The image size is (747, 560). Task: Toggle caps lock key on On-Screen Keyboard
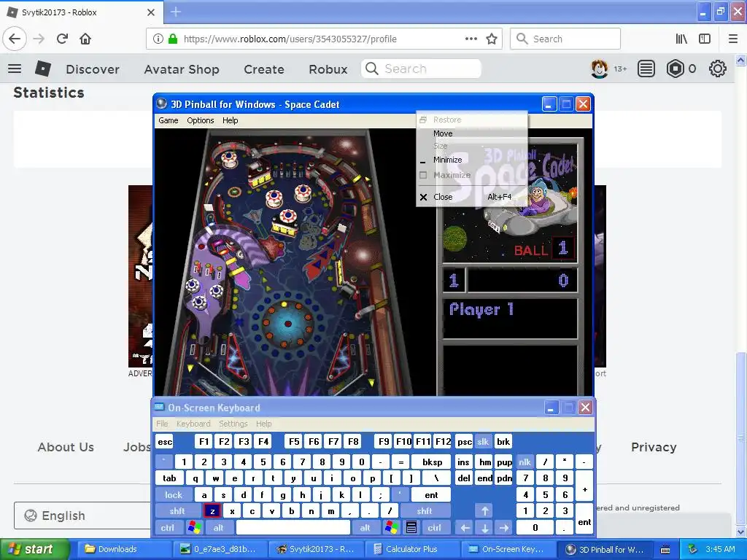[x=174, y=495]
